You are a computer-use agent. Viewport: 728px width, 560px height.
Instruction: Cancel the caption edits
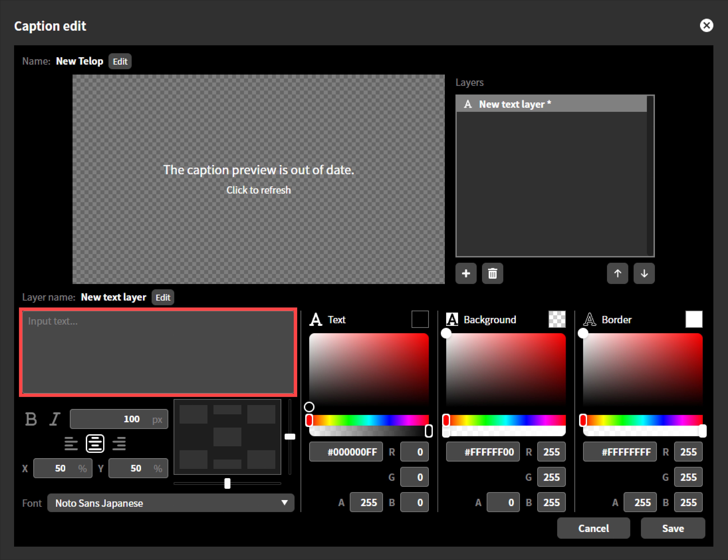[593, 528]
